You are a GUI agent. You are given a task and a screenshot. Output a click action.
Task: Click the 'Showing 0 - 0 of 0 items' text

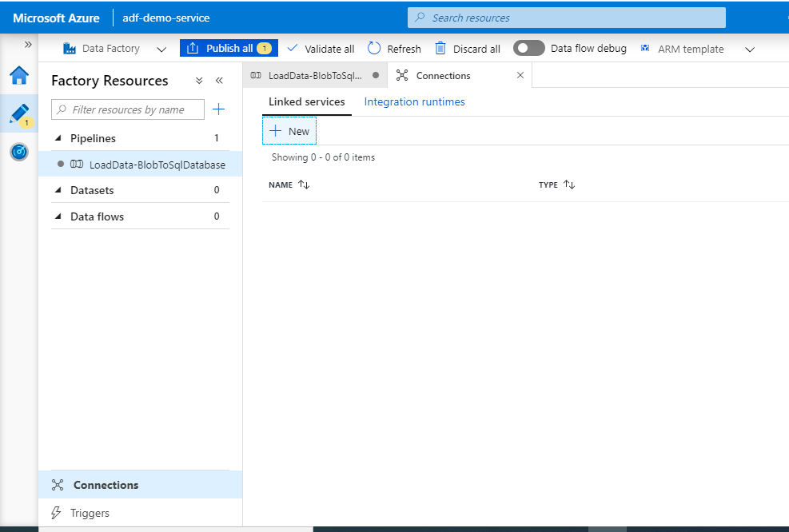point(323,157)
